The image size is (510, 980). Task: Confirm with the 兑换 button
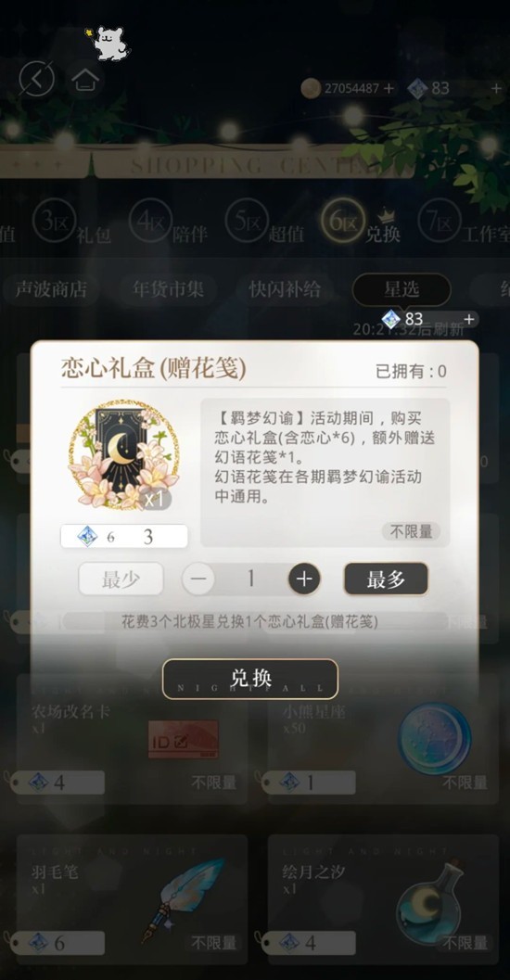[x=250, y=679]
